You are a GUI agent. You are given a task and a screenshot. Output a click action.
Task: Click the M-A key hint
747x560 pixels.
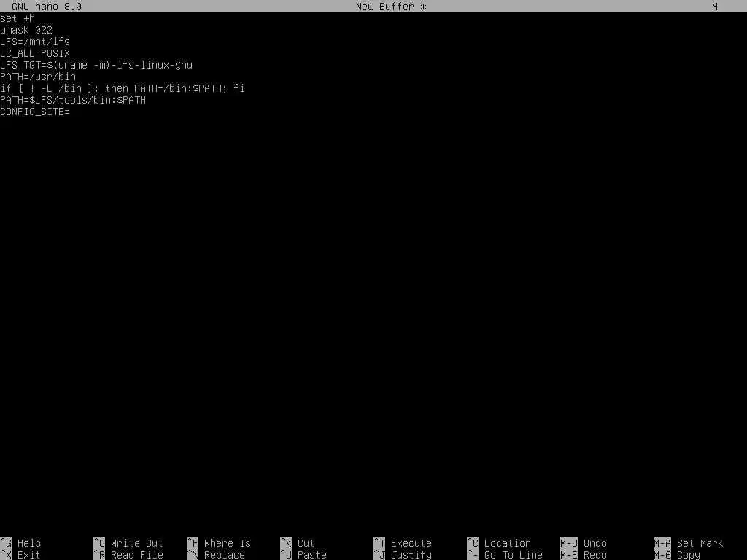662,543
